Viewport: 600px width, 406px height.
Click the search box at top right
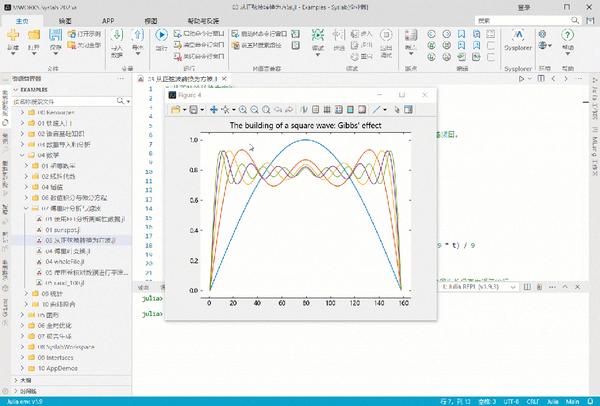point(523,20)
